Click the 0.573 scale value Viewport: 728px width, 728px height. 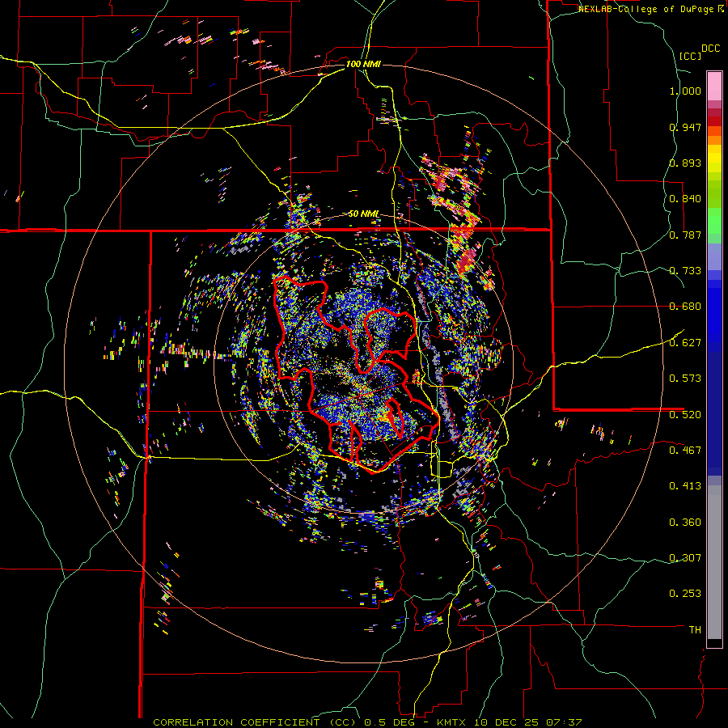[685, 379]
